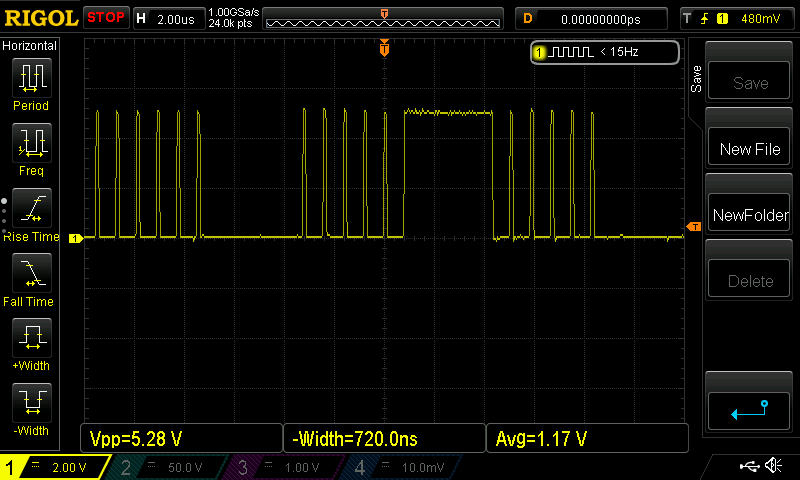Choose the Rise Time measurement icon
The image size is (800, 480).
pos(32,208)
